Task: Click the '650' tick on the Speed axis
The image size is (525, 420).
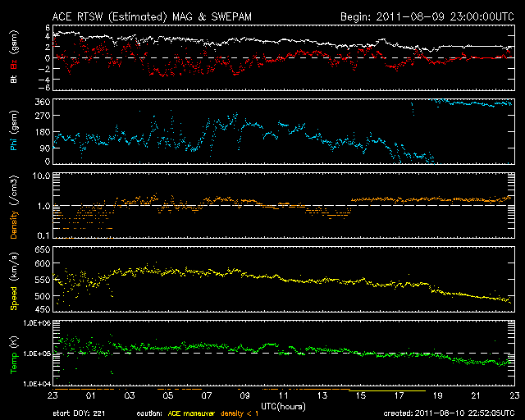Action: tap(43, 249)
